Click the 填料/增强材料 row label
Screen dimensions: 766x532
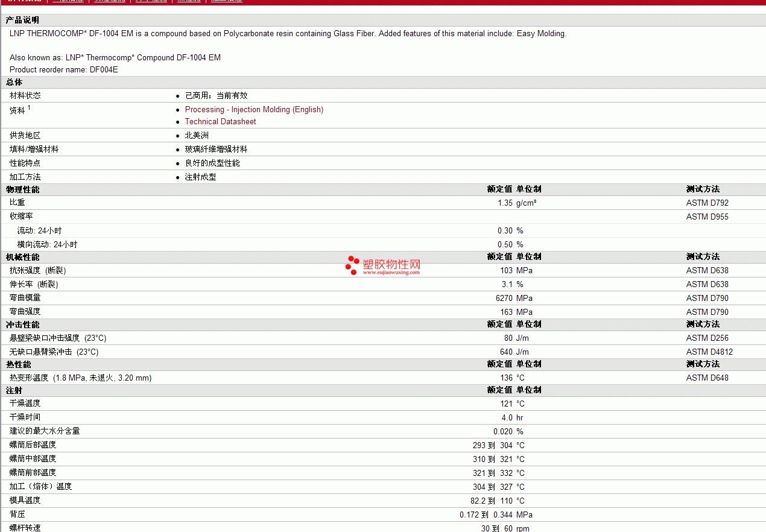(x=34, y=149)
